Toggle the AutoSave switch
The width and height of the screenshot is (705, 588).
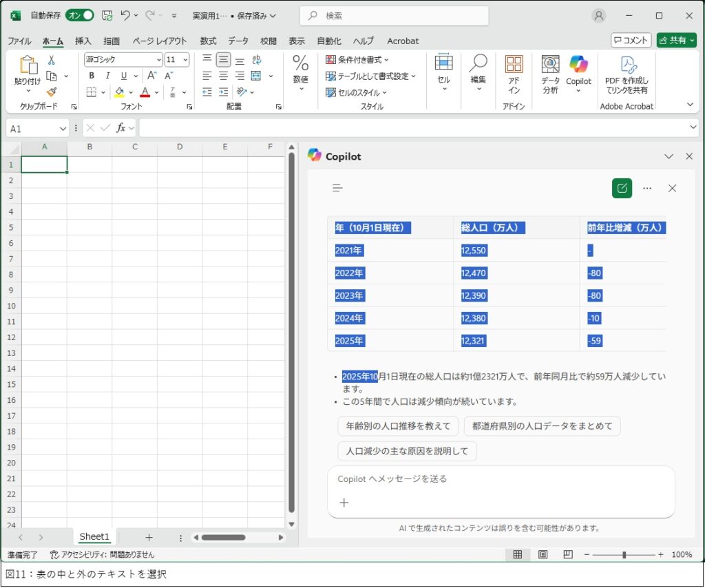(x=80, y=15)
